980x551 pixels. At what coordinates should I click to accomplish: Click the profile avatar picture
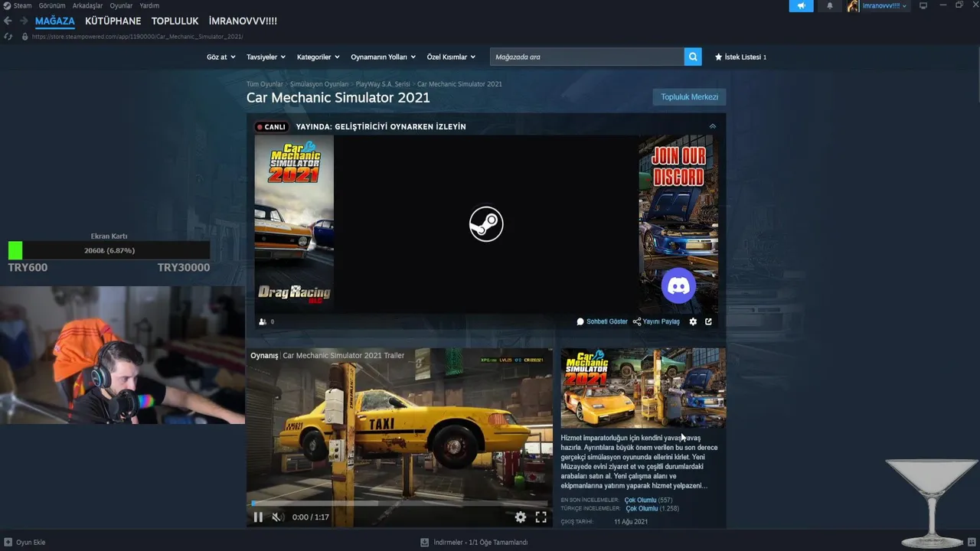coord(853,5)
